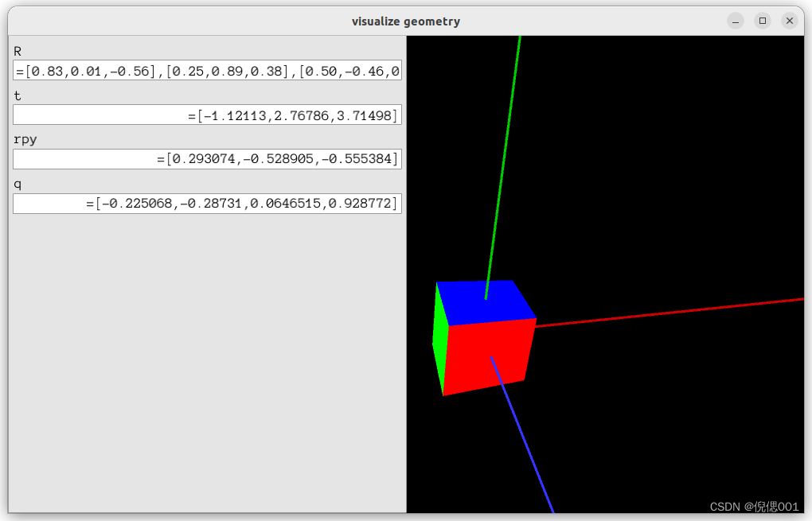812x521 pixels.
Task: Minimize the visualize geometry window
Action: pos(736,21)
